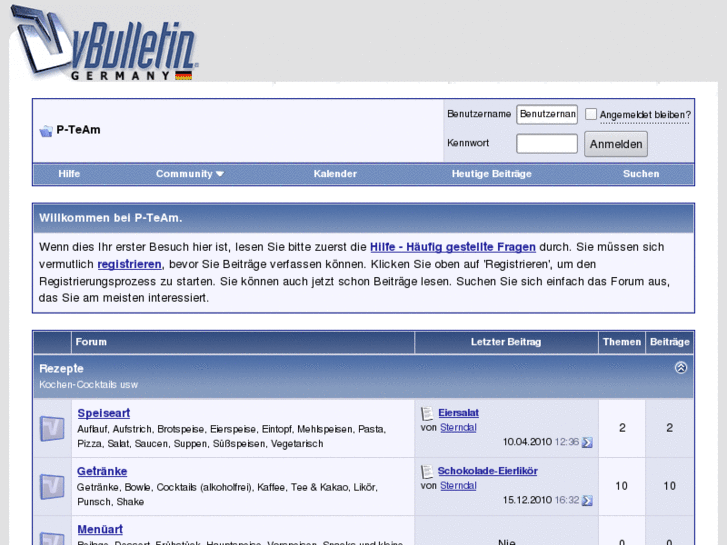Click the post icon next to Eiersalat
This screenshot has width=727, height=545.
[x=427, y=413]
